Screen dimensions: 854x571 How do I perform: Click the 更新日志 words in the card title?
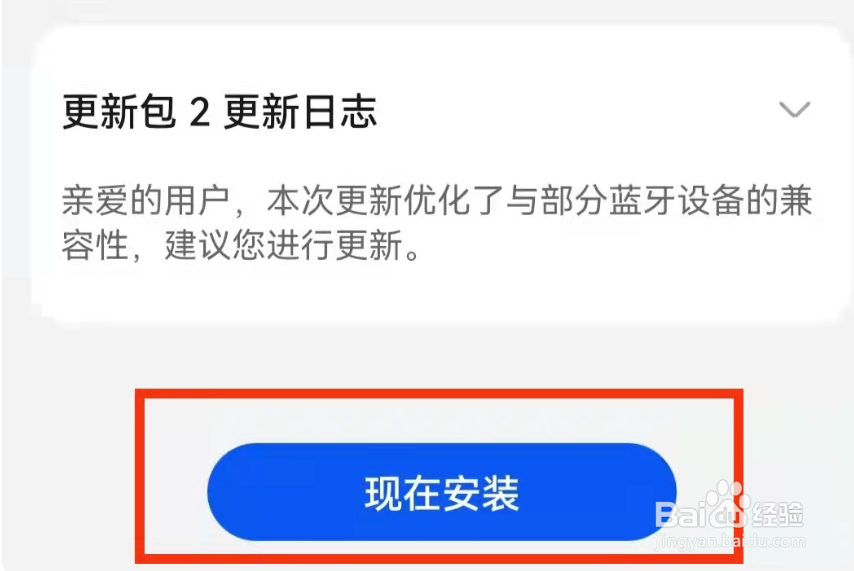[x=300, y=112]
